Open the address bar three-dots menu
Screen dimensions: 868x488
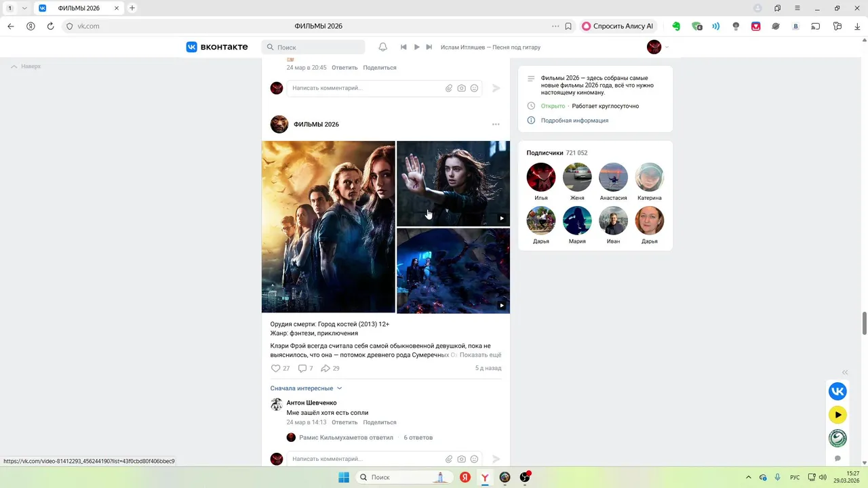coord(555,26)
